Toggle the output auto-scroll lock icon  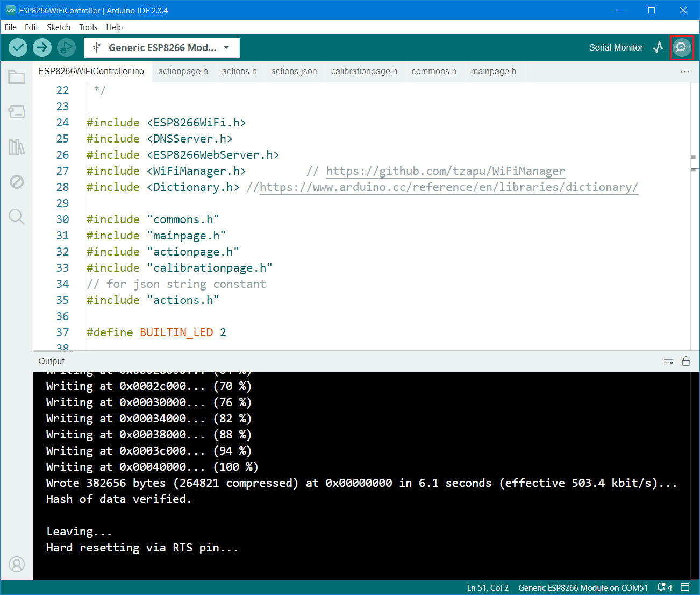pos(686,361)
